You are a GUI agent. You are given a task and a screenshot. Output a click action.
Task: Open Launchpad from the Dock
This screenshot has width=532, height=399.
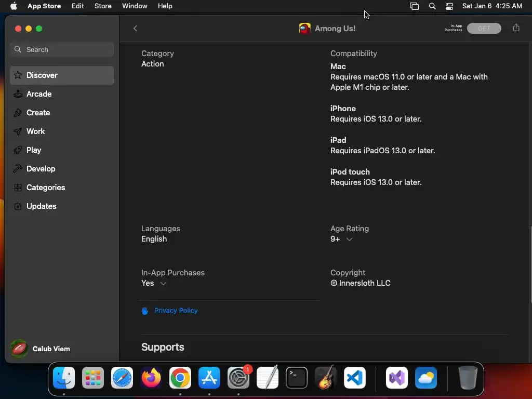pos(93,378)
